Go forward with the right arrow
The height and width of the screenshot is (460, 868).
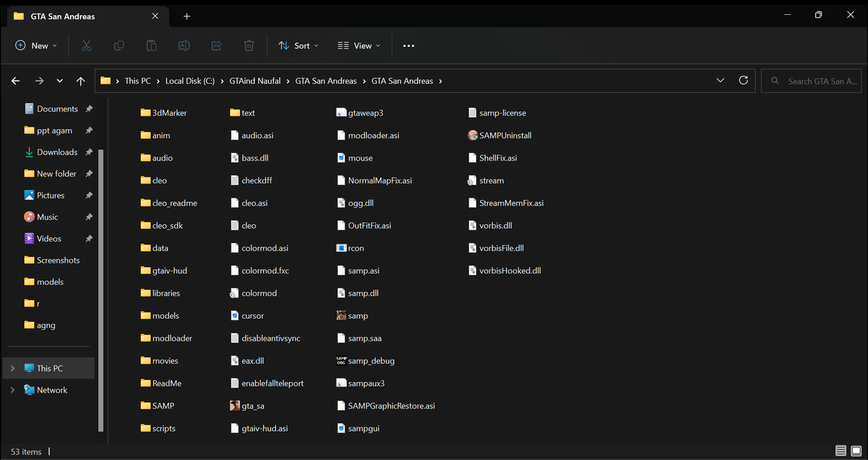[39, 81]
